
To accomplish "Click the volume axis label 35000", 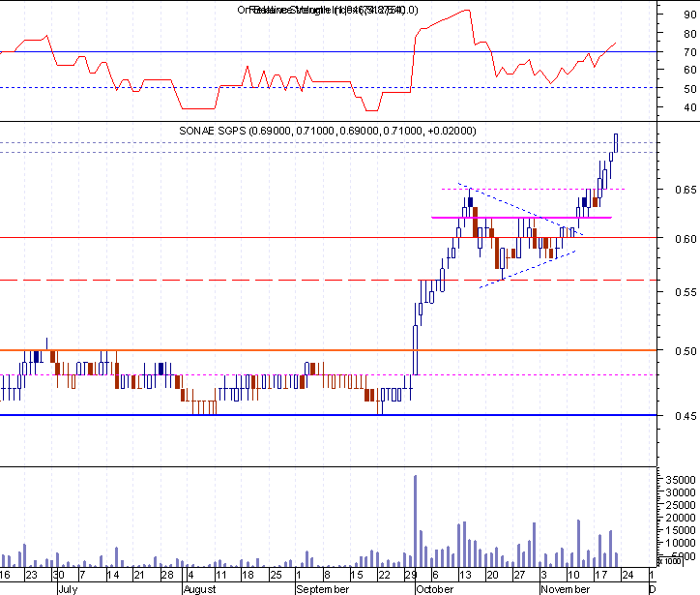I will click(681, 480).
